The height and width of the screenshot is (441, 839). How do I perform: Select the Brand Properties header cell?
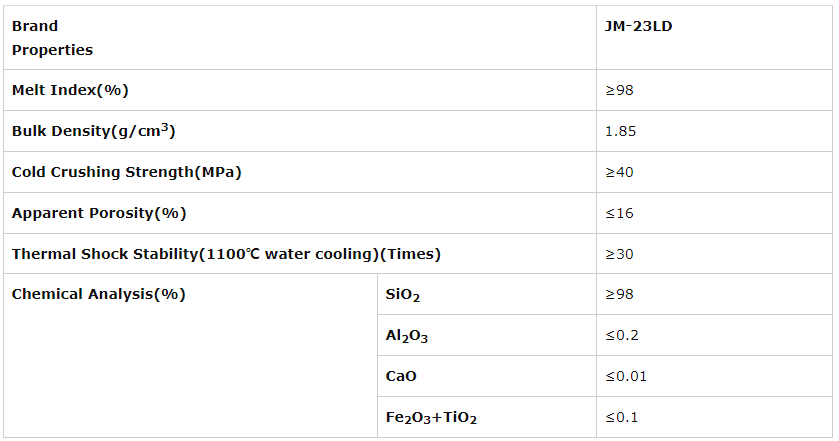tap(52, 38)
